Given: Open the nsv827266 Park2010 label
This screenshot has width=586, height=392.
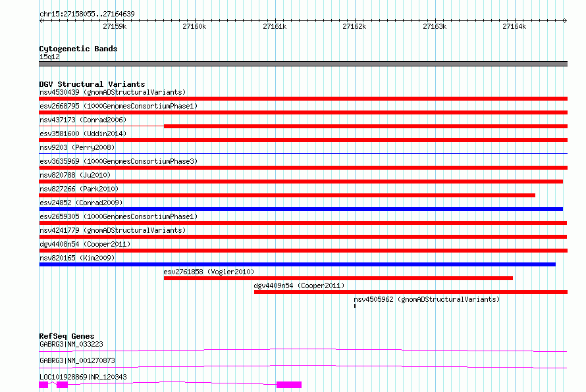Looking at the screenshot, I should point(79,189).
